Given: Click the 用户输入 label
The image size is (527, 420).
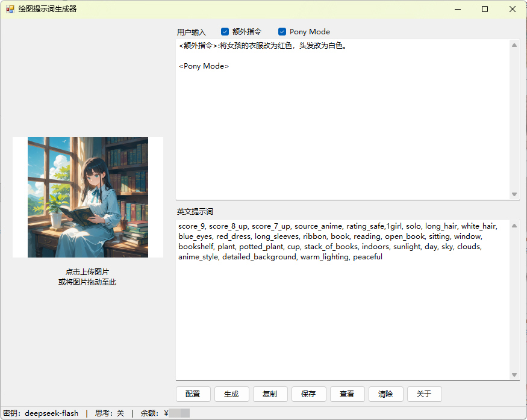Looking at the screenshot, I should 192,32.
